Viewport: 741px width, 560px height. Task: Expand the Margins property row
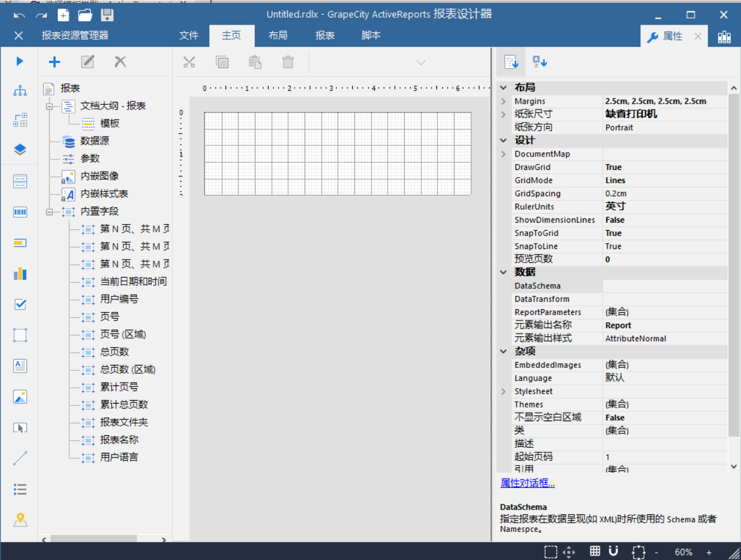(503, 101)
